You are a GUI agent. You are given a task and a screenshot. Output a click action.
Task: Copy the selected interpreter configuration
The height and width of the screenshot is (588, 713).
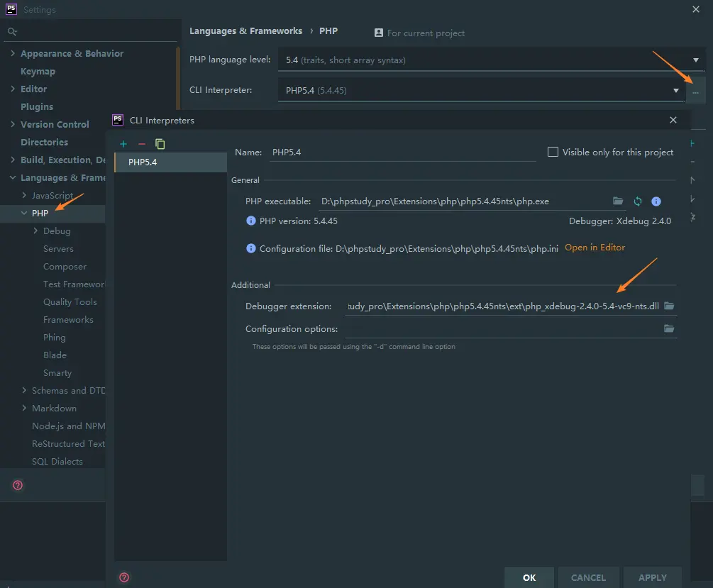tap(160, 144)
